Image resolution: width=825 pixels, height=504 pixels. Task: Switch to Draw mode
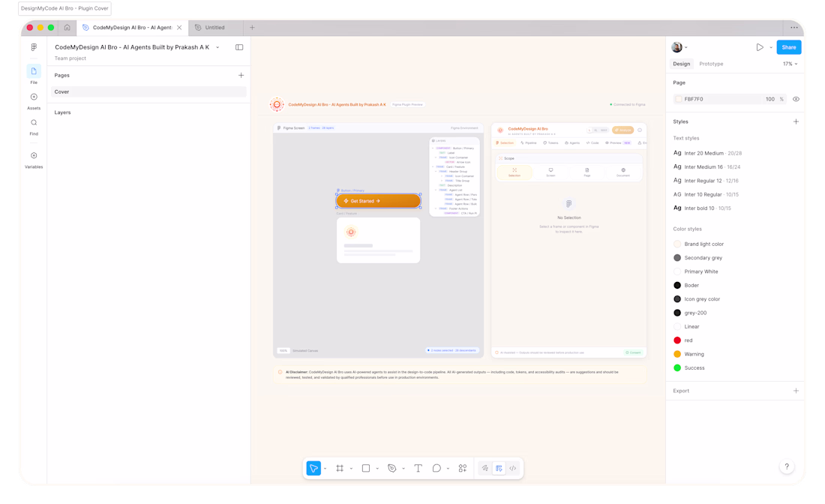[485, 468]
